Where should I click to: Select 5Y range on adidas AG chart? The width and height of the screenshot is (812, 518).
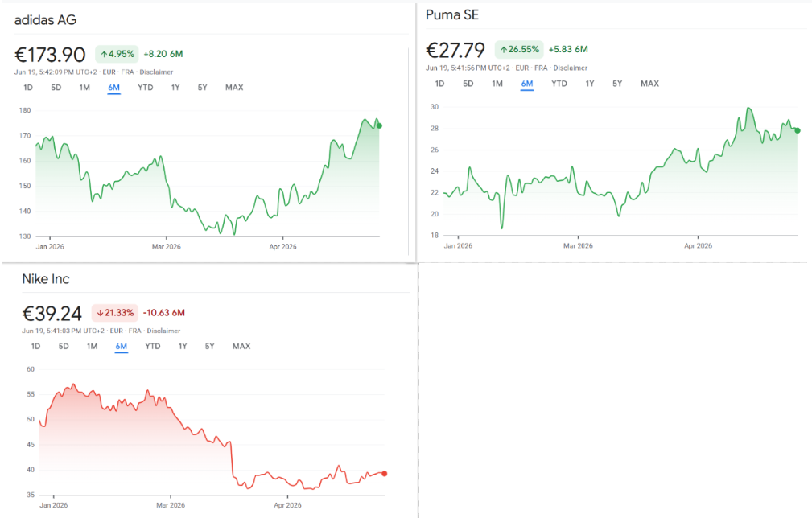[x=203, y=88]
